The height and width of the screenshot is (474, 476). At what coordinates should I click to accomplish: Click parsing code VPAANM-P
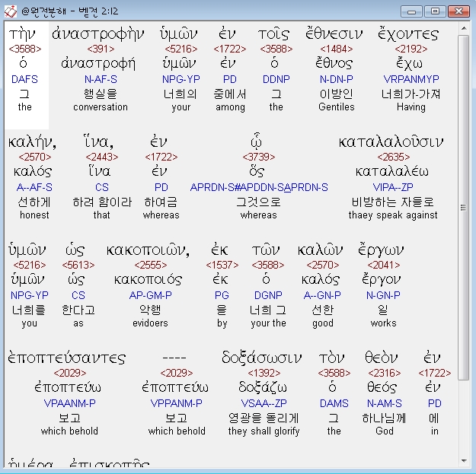70,403
